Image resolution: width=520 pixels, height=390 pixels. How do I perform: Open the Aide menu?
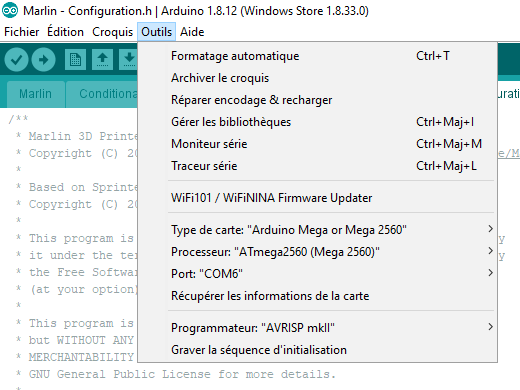click(192, 32)
